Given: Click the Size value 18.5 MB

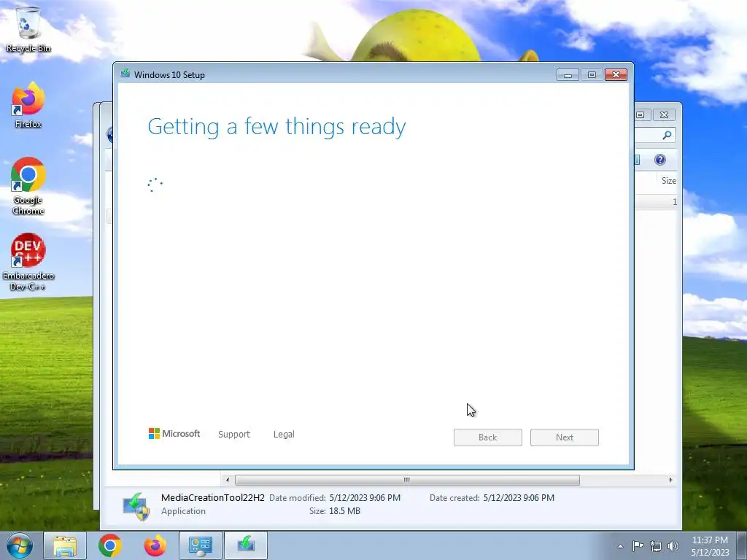Looking at the screenshot, I should coord(344,511).
